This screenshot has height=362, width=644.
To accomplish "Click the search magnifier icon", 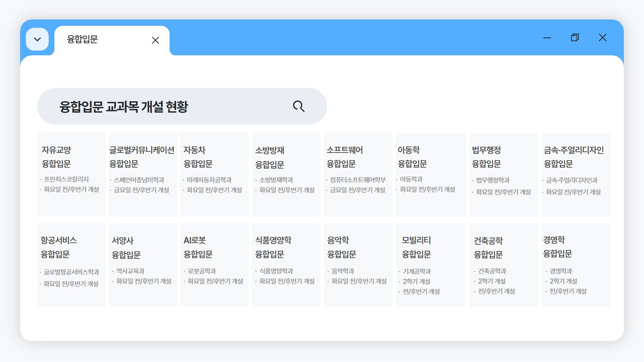I will coord(298,106).
